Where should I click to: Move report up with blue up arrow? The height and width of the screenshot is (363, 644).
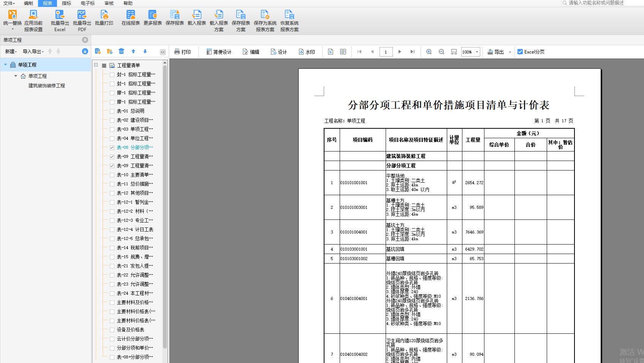click(133, 51)
